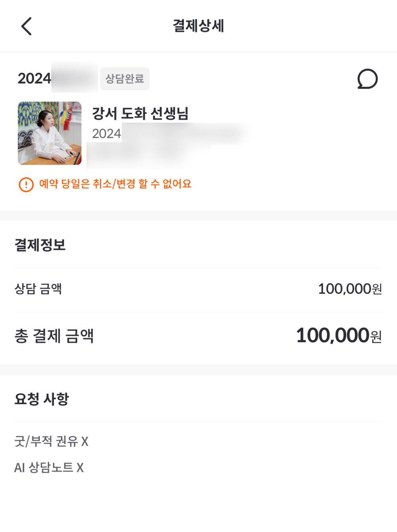This screenshot has height=532, width=397.
Task: Go back using the left arrow
Action: [x=26, y=27]
